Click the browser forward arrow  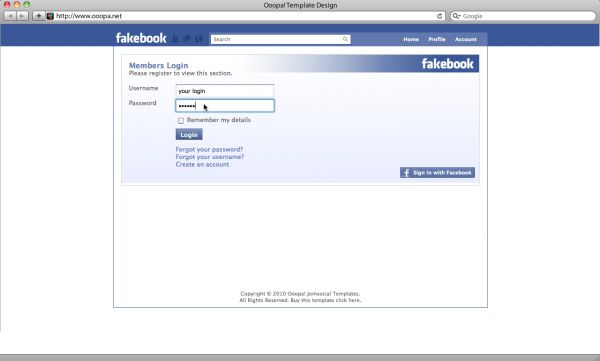tap(23, 16)
